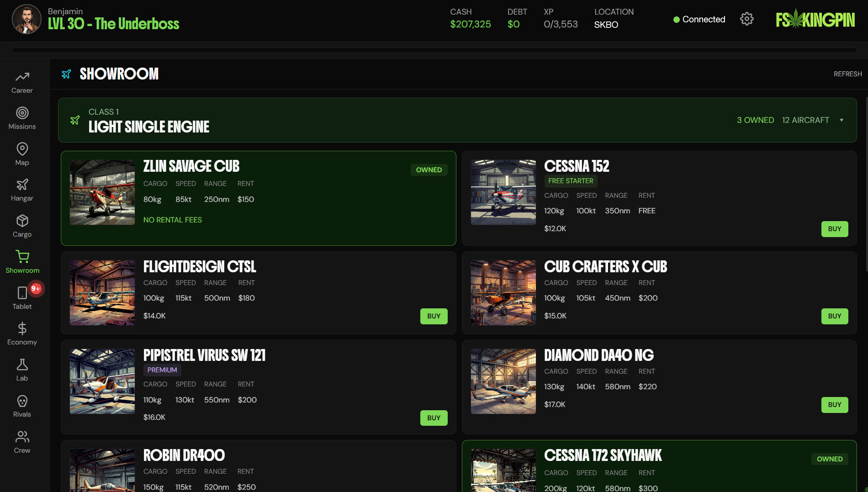Open the Hangar plane icon
868x492 pixels.
(22, 185)
